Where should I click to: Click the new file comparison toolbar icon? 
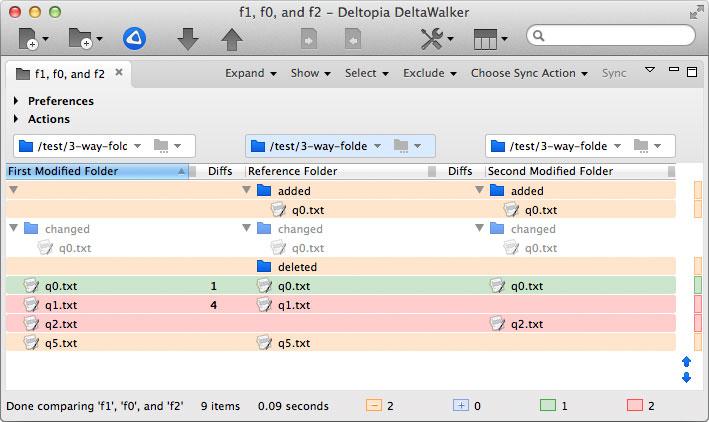[x=28, y=38]
